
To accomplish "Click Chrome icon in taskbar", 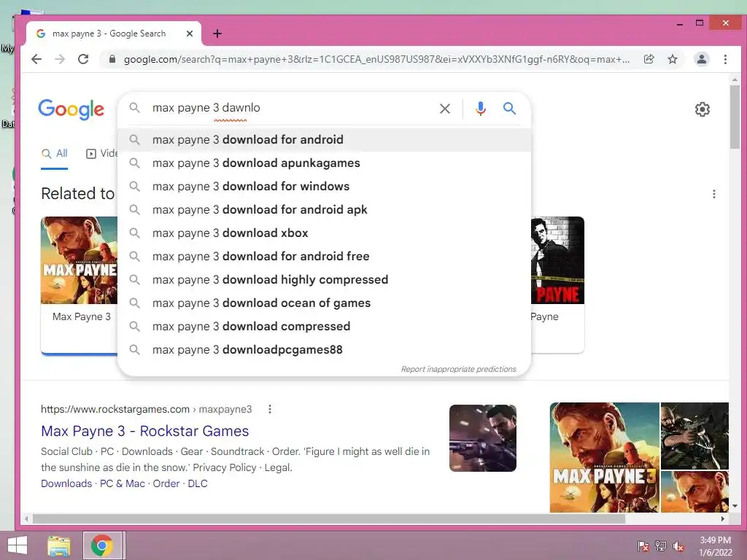I will [x=102, y=545].
